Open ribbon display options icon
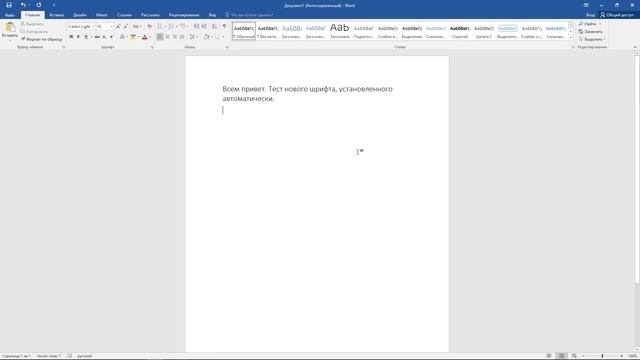This screenshot has width=640, height=360. pos(586,5)
